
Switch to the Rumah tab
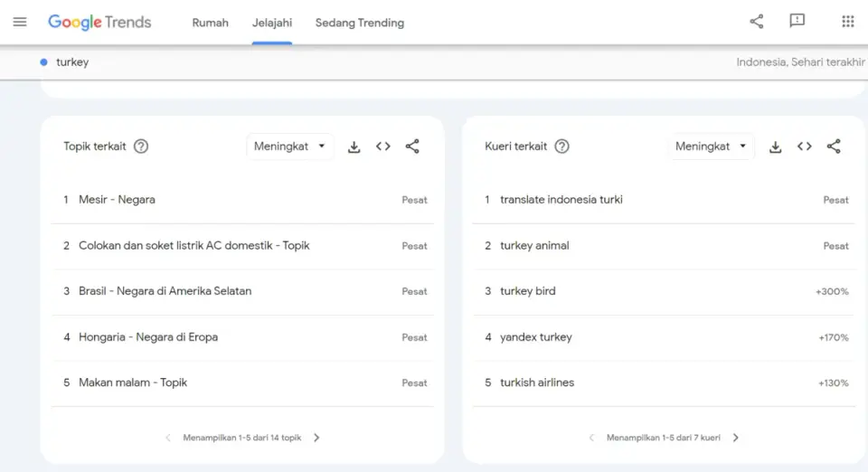tap(211, 23)
